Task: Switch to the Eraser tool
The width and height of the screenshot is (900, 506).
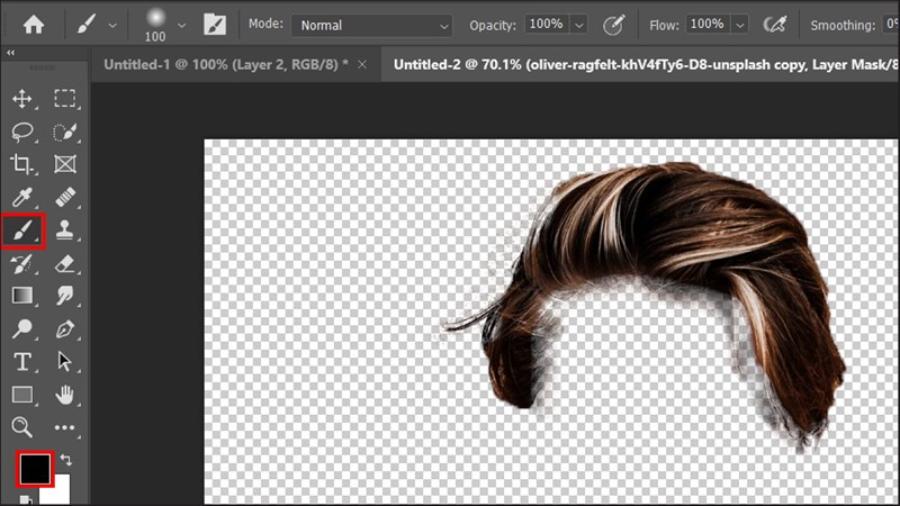Action: 65,263
